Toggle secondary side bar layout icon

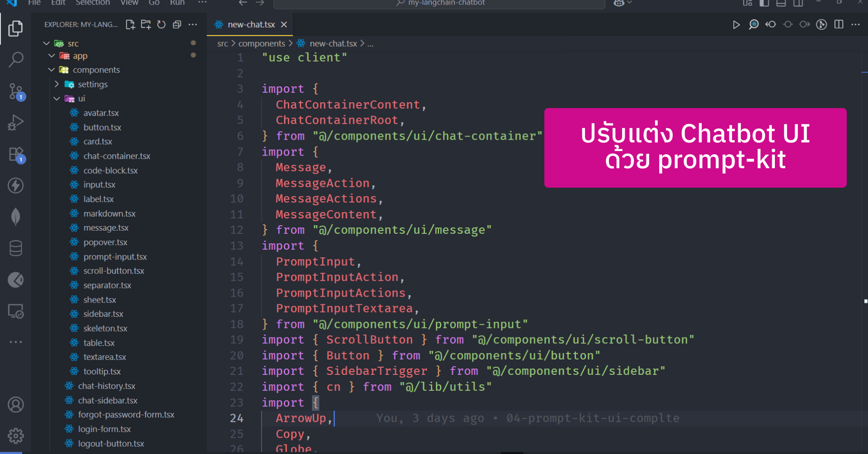pos(798,3)
